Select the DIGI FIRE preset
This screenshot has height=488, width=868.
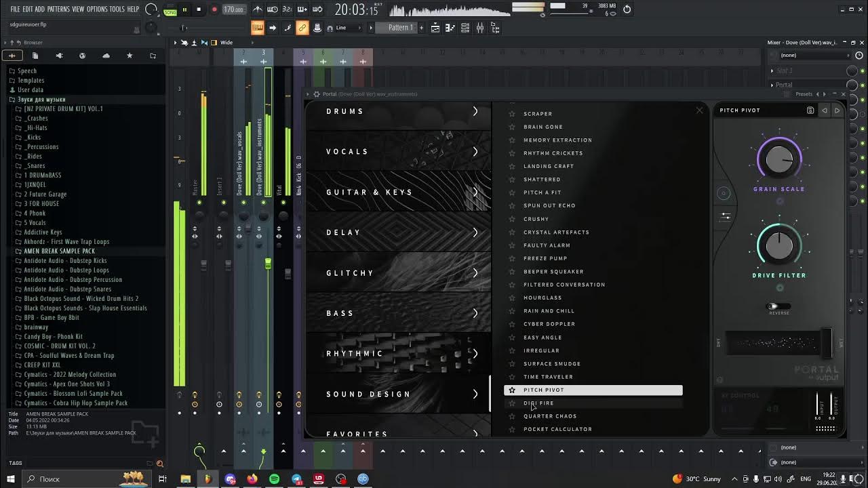538,403
